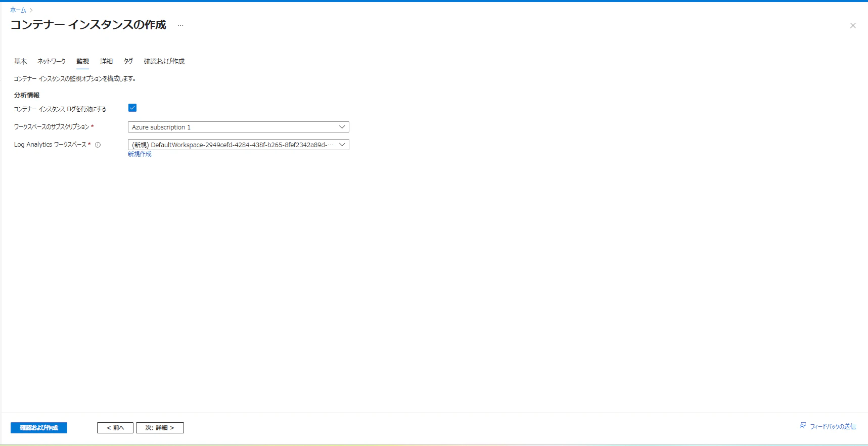This screenshot has height=446, width=868.
Task: Click the 分析情報 section heading
Action: click(27, 95)
